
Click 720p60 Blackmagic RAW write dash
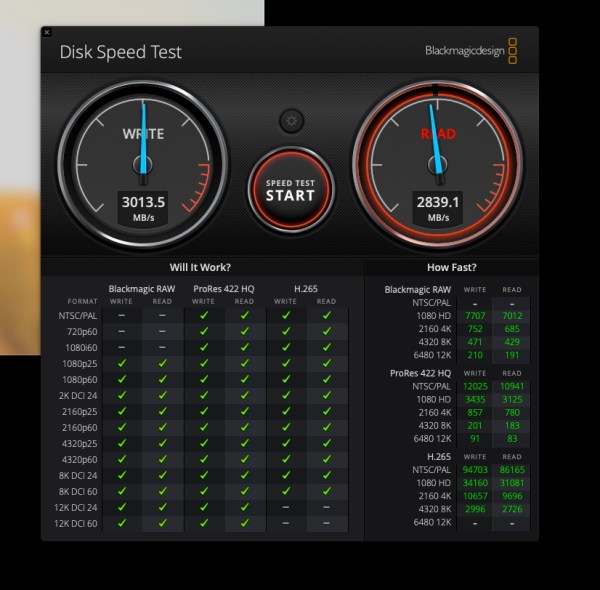[122, 330]
